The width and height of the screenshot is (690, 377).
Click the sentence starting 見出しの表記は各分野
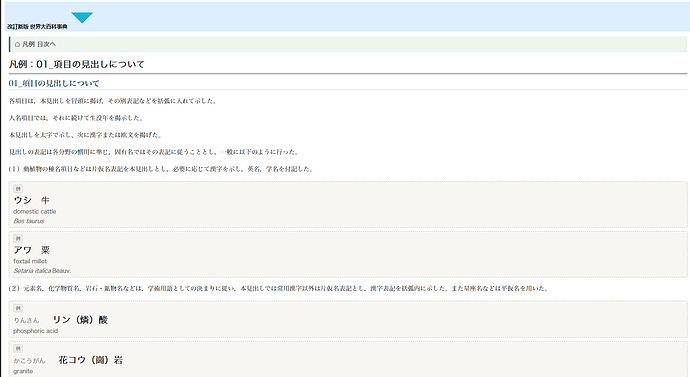point(154,152)
